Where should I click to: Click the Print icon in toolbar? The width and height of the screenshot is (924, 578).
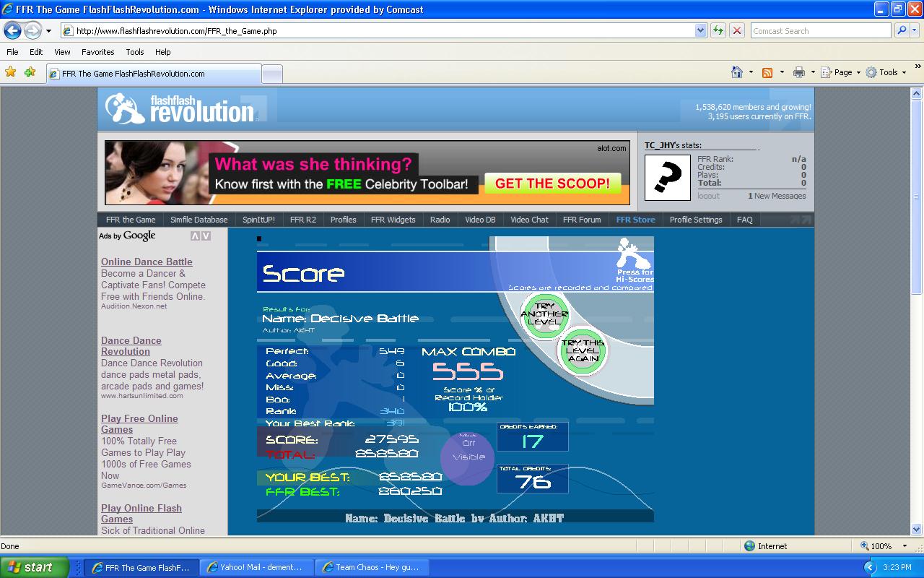pyautogui.click(x=798, y=72)
